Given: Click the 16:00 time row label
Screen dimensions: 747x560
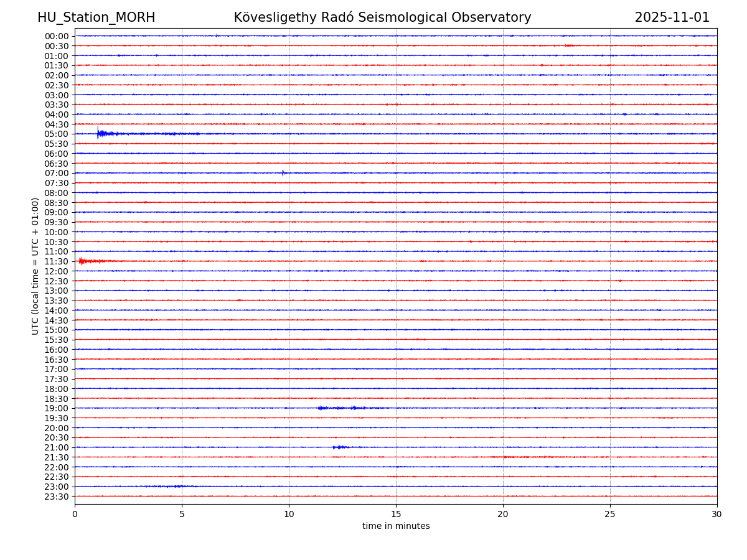Looking at the screenshot, I should click(x=57, y=350).
